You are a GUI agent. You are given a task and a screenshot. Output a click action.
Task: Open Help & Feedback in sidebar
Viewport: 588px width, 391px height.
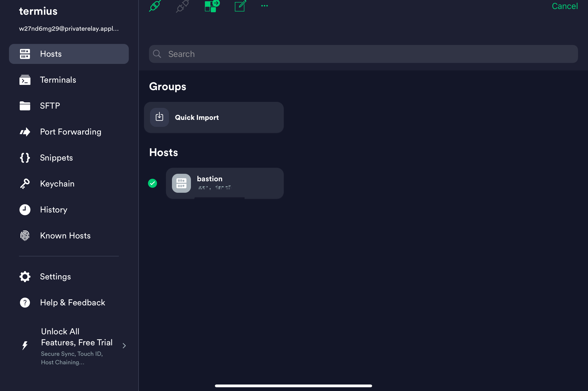[69, 303]
